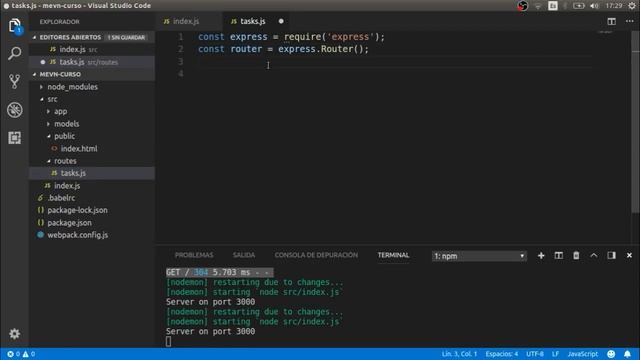Open tasks.js in the routes folder
Image resolution: width=640 pixels, height=360 pixels.
point(92,173)
